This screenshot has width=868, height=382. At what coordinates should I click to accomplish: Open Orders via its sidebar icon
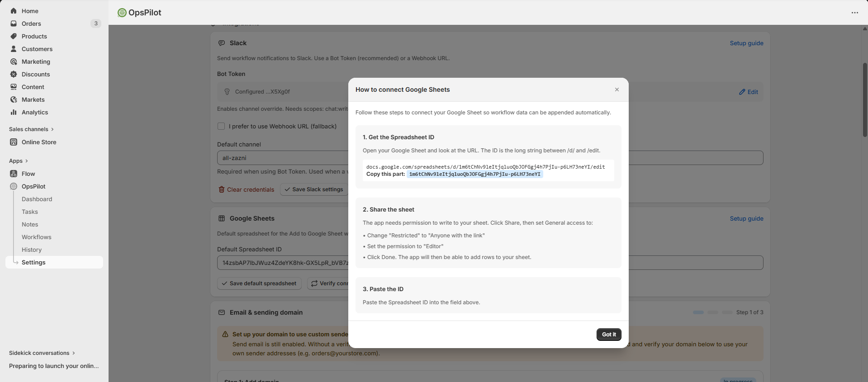tap(14, 24)
